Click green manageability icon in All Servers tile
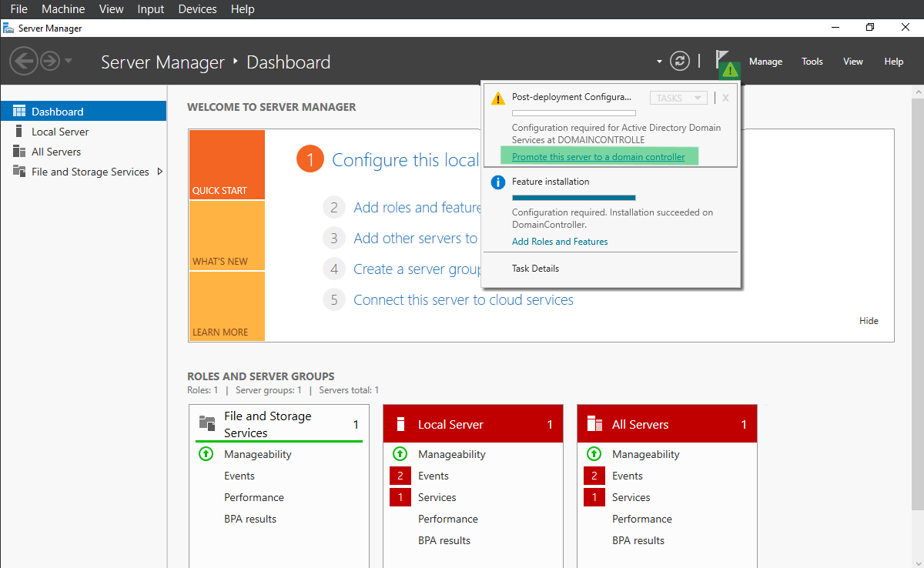 click(594, 454)
